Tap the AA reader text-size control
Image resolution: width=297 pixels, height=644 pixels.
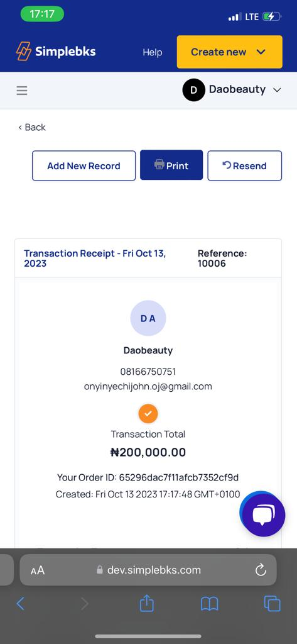(37, 570)
